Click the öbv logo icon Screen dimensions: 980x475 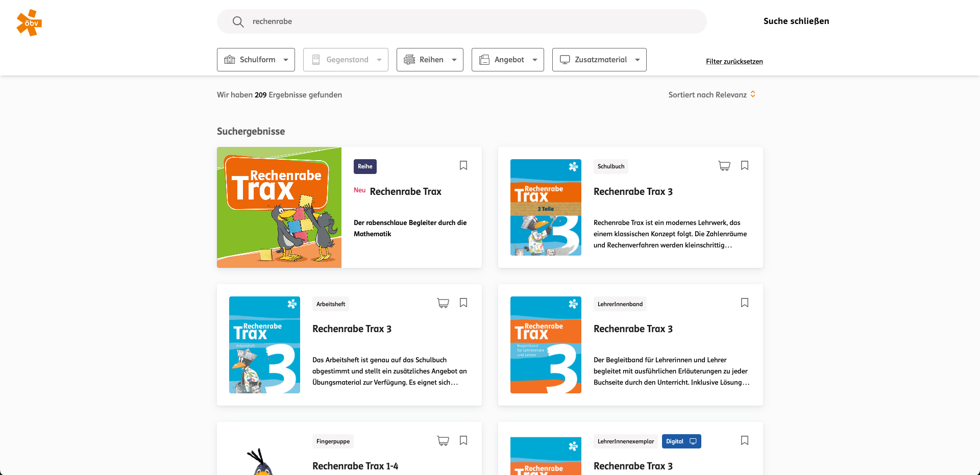click(x=29, y=22)
